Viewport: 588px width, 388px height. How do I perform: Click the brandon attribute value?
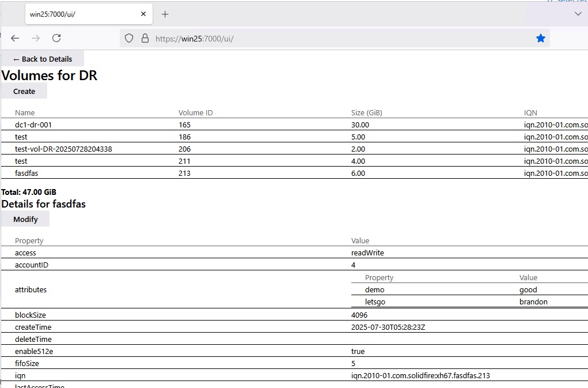point(533,302)
